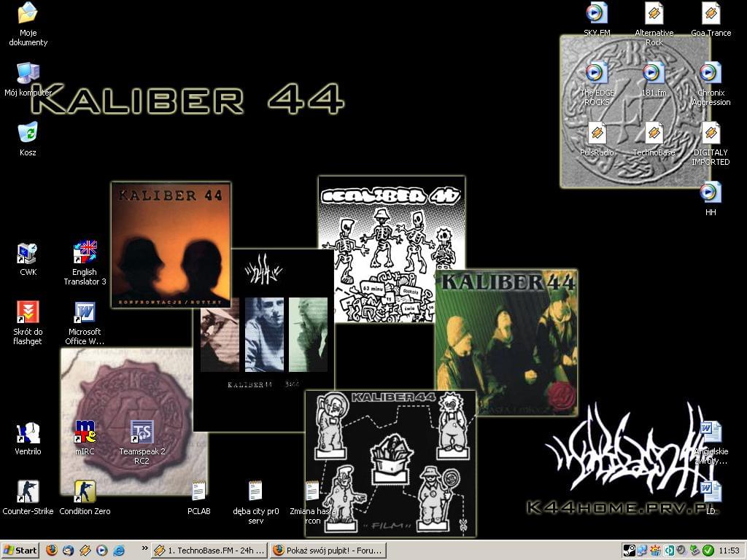Launch Internet Explorer from Quick Launch

[119, 551]
